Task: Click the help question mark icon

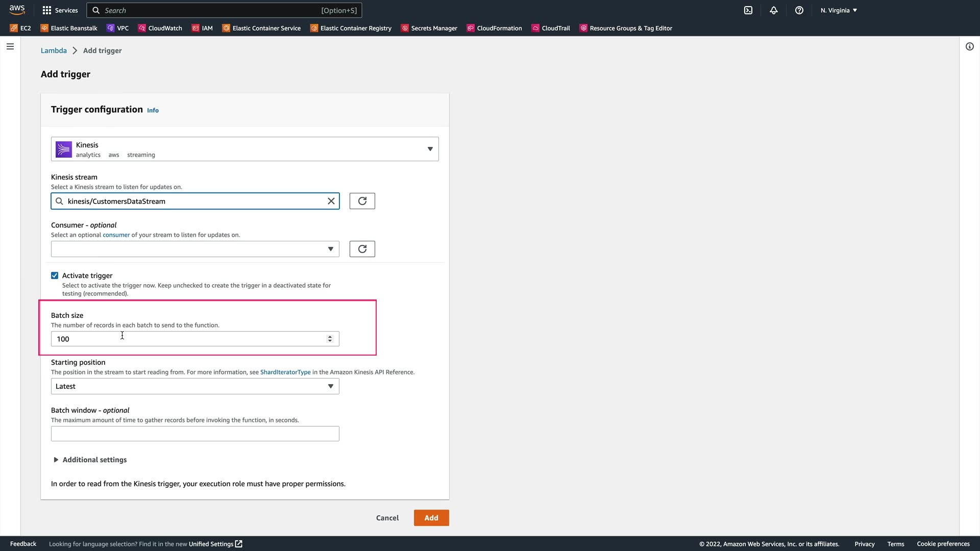Action: (799, 10)
